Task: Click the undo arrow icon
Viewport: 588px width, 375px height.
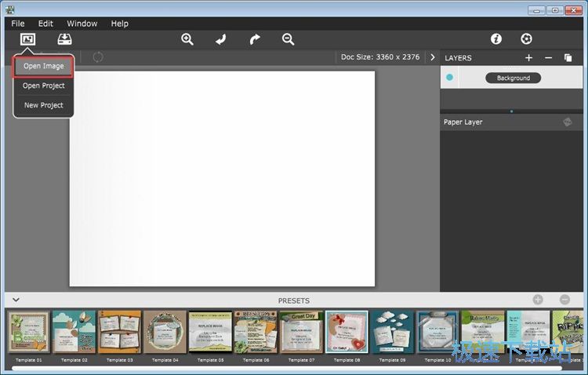Action: [221, 39]
